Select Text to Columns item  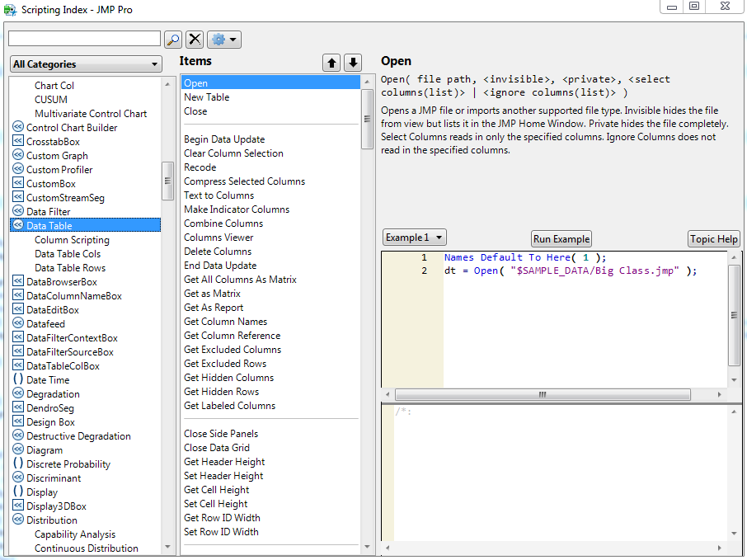click(218, 195)
